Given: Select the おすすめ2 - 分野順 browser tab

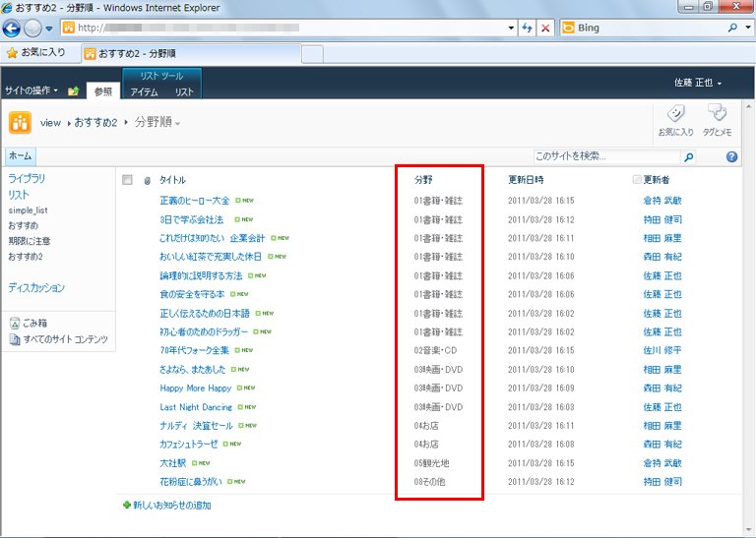Looking at the screenshot, I should (x=191, y=53).
